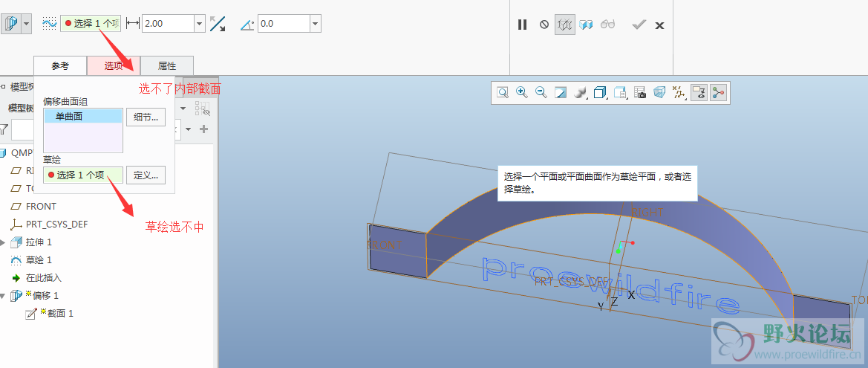Viewport: 868px width, 368px height.
Task: Click the Repaint screen icon
Action: 561,92
